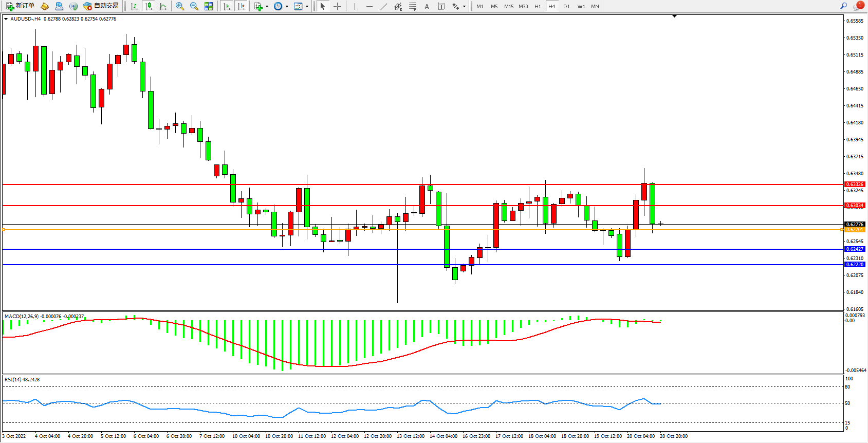The width and height of the screenshot is (868, 443).
Task: Select the trendline drawing tool
Action: pos(384,6)
